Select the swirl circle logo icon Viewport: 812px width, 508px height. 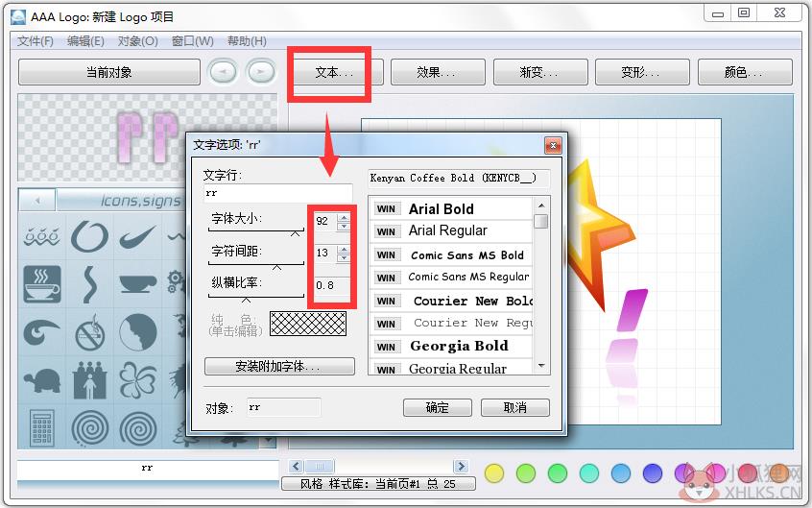(89, 237)
